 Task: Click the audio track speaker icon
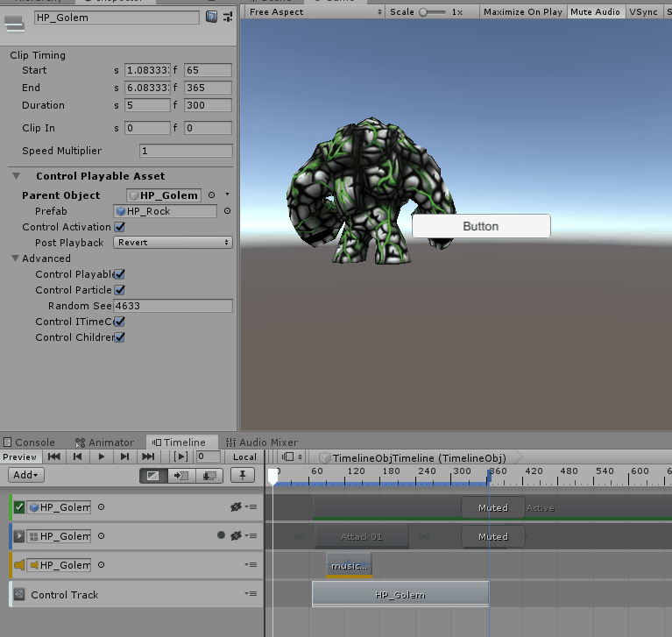19,565
